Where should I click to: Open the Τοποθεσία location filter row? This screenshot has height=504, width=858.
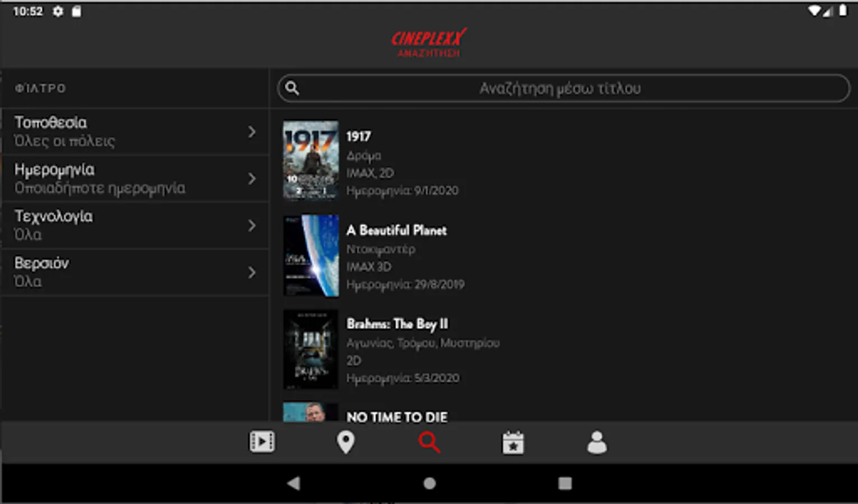tap(135, 132)
